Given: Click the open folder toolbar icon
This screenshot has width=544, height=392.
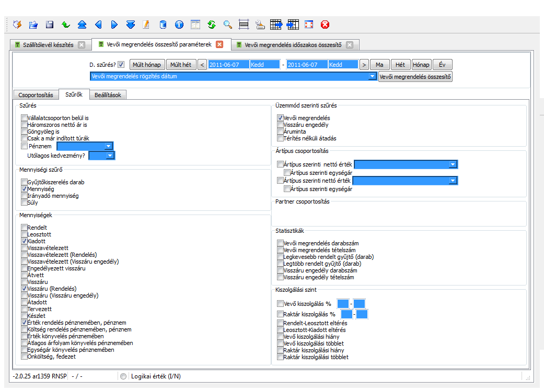Looking at the screenshot, I should pos(33,25).
